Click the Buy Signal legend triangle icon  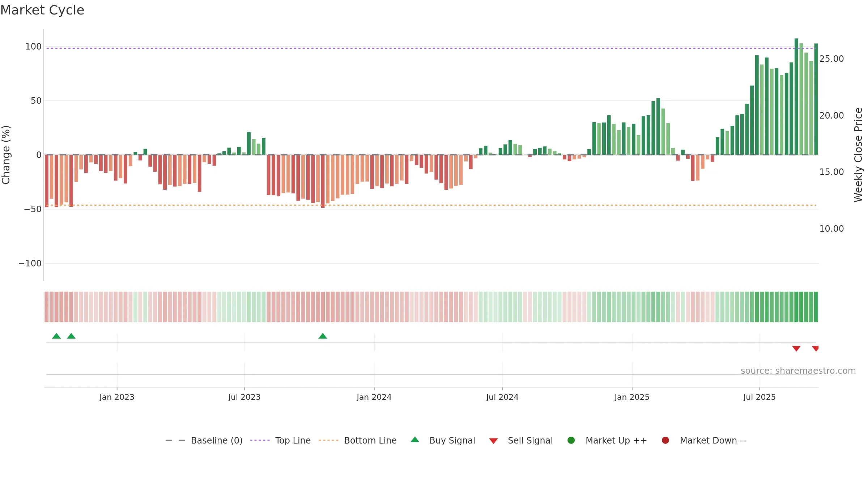point(415,440)
